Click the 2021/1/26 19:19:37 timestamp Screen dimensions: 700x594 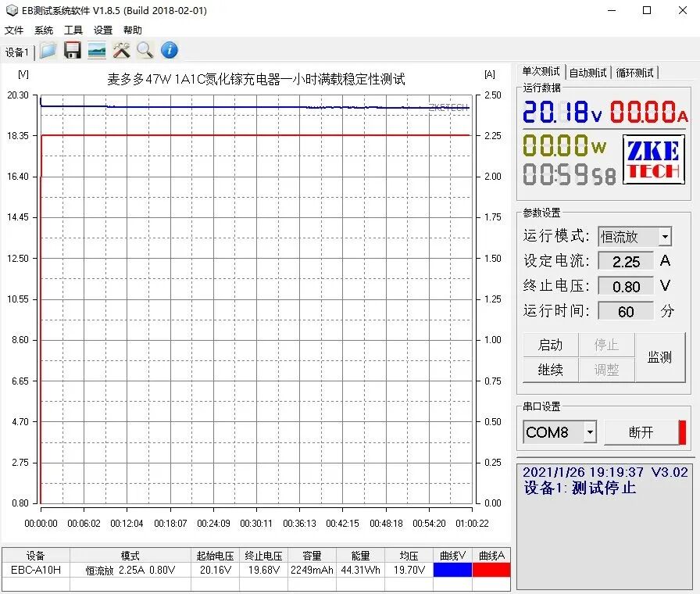click(583, 472)
